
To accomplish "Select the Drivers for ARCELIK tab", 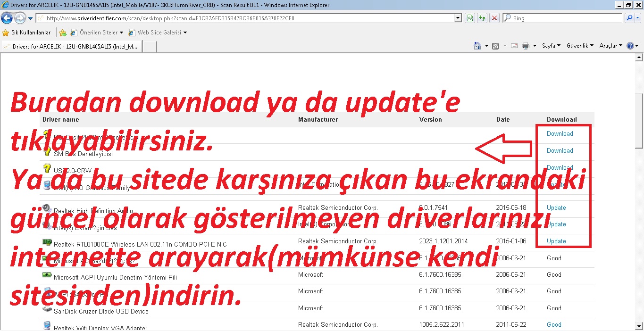I will [71, 47].
